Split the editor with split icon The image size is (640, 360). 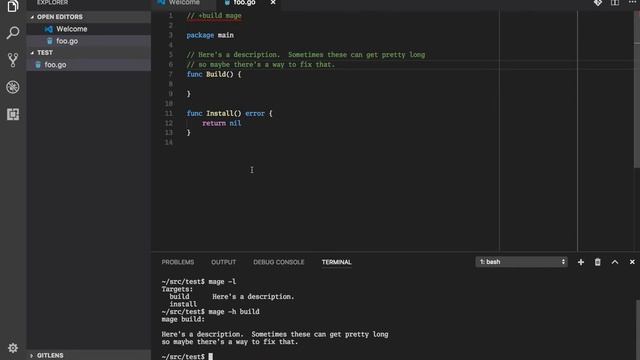[x=615, y=3]
